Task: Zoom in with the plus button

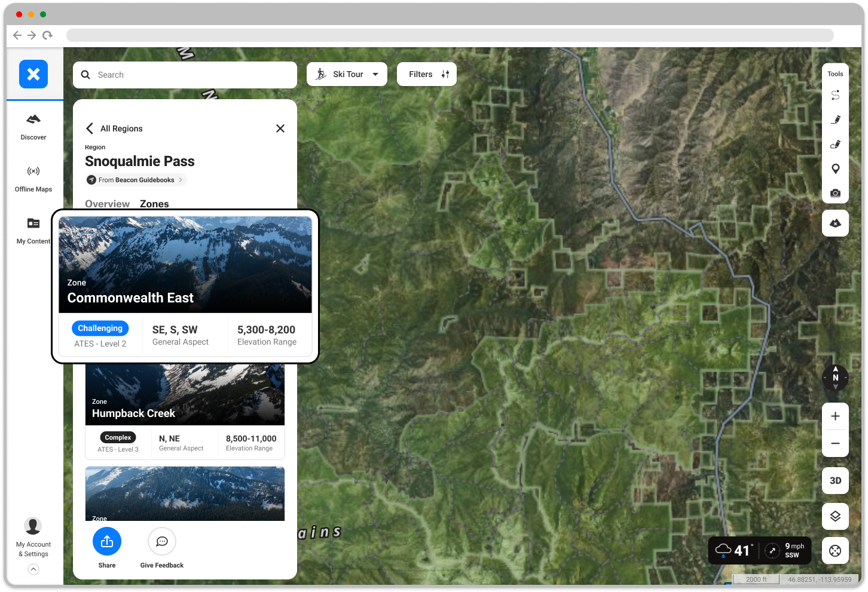Action: [x=836, y=416]
